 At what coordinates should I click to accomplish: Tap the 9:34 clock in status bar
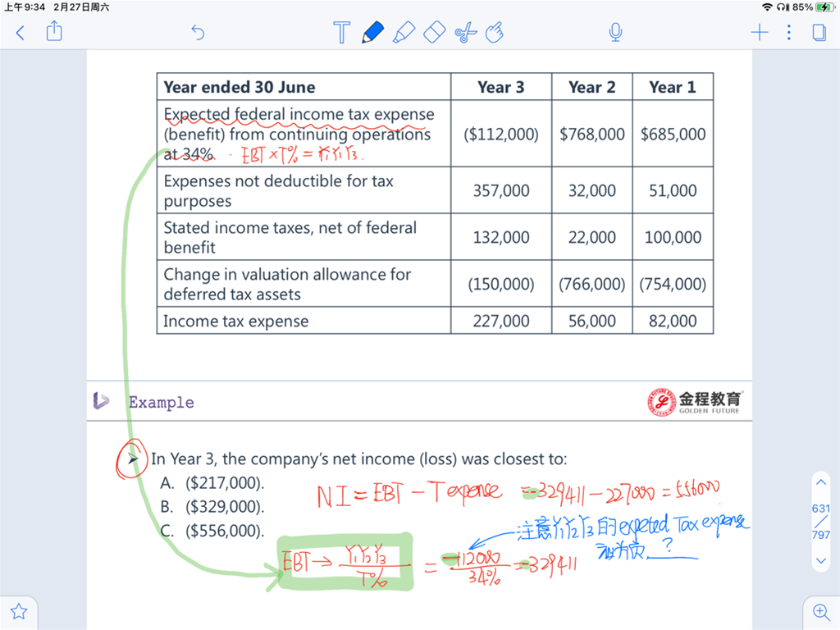click(x=25, y=7)
